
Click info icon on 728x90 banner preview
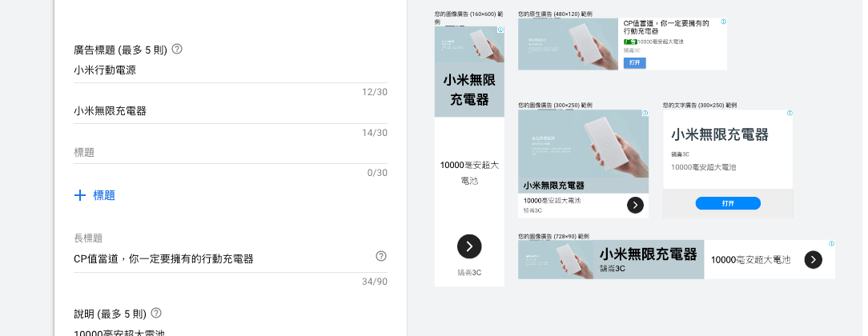point(831,243)
